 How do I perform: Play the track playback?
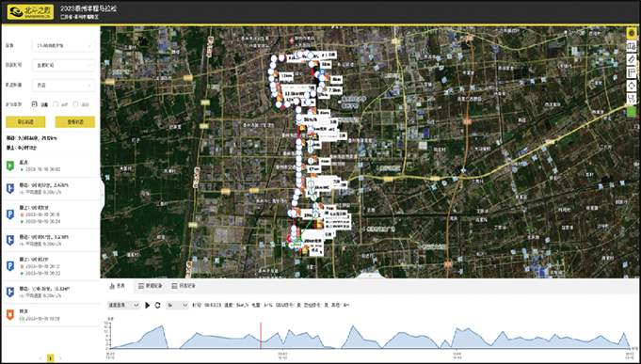click(x=148, y=305)
